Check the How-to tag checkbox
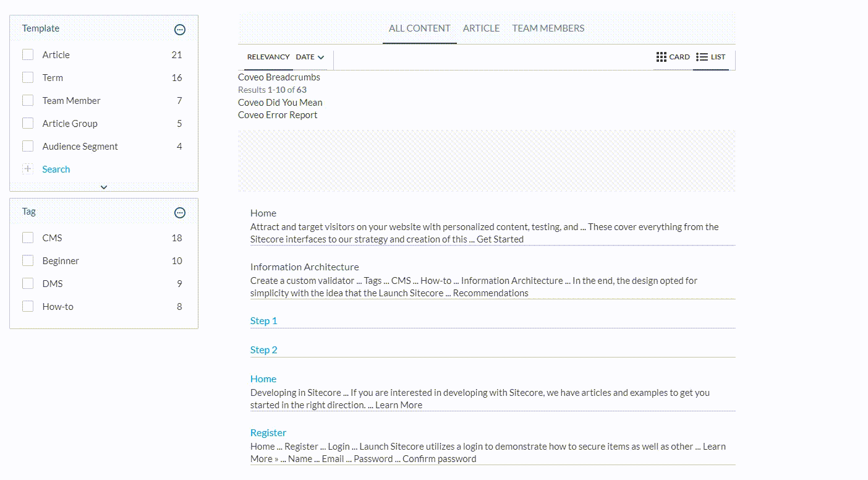Image resolution: width=868 pixels, height=480 pixels. (28, 307)
